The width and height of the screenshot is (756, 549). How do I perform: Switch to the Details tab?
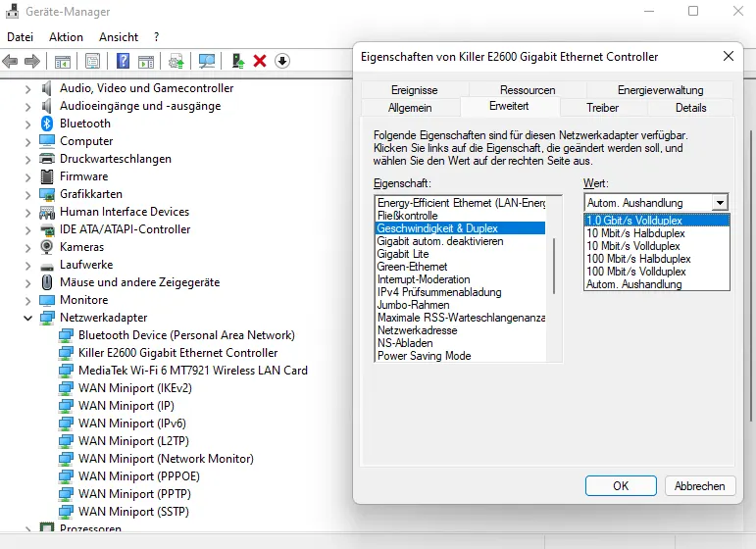(x=690, y=108)
